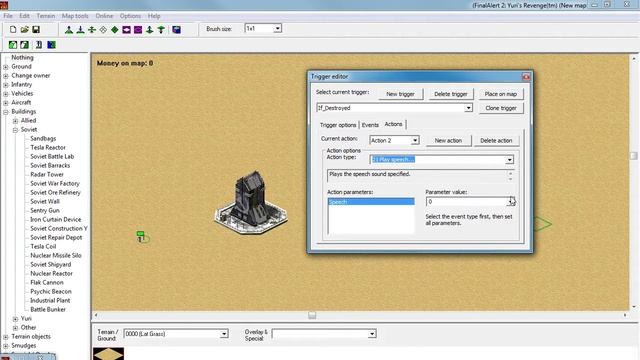Collapse the Buildings tree node
Viewport: 640px width, 360px height.
(x=6, y=112)
